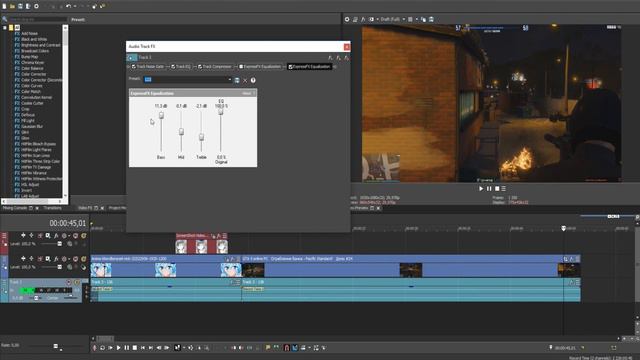The height and width of the screenshot is (360, 640).
Task: Click Play From Start in transport bar
Action: [110, 348]
